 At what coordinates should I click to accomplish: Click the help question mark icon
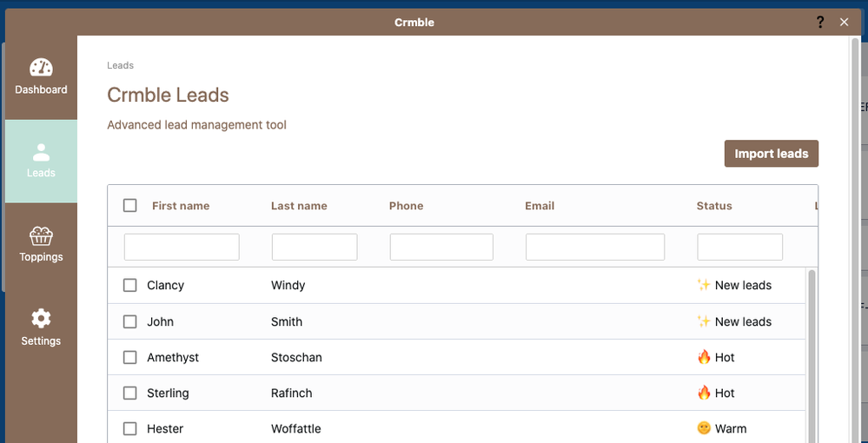tap(820, 23)
